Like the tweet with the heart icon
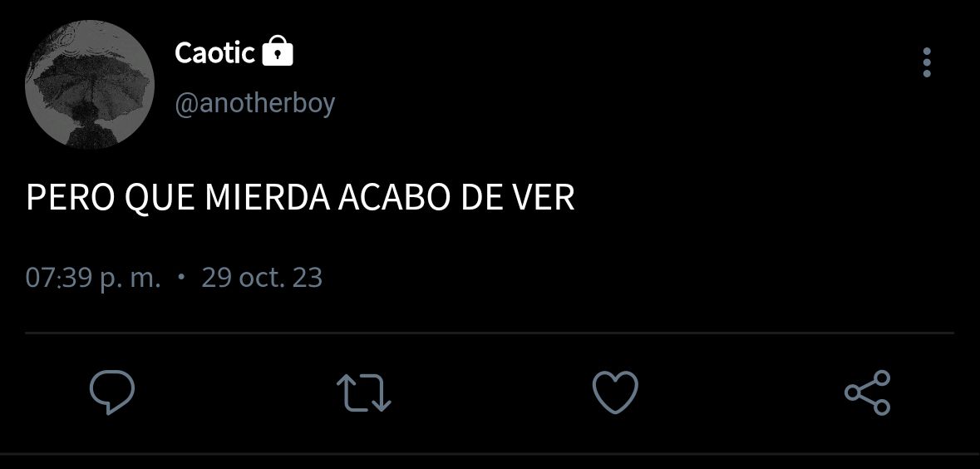Screen dimensions: 980x469 click(616, 392)
